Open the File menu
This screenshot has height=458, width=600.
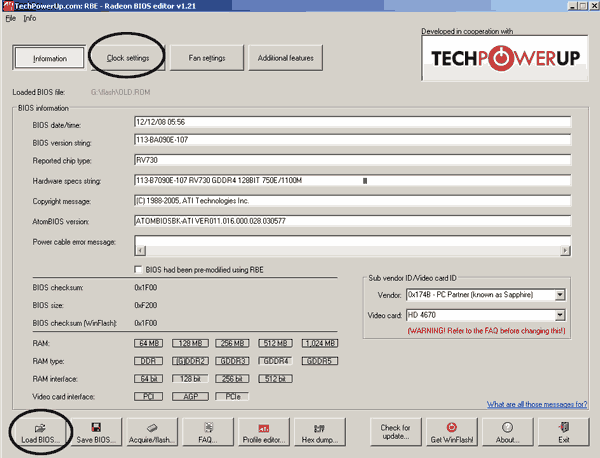10,18
